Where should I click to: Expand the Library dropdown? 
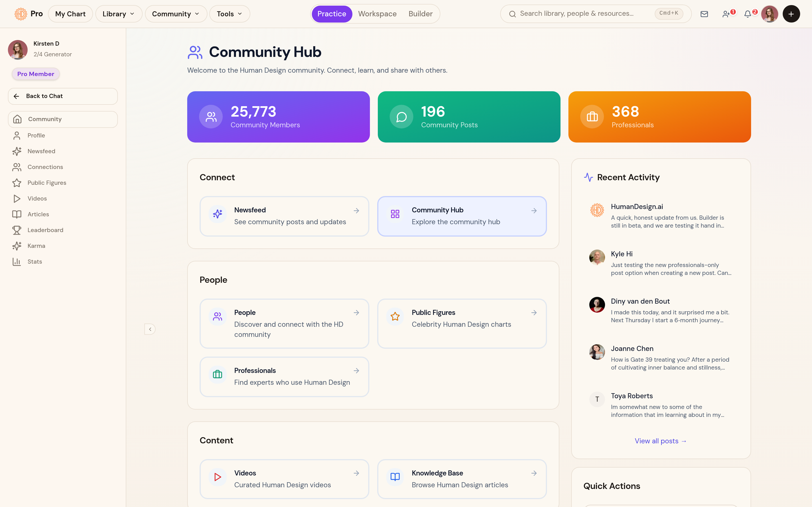pyautogui.click(x=118, y=14)
